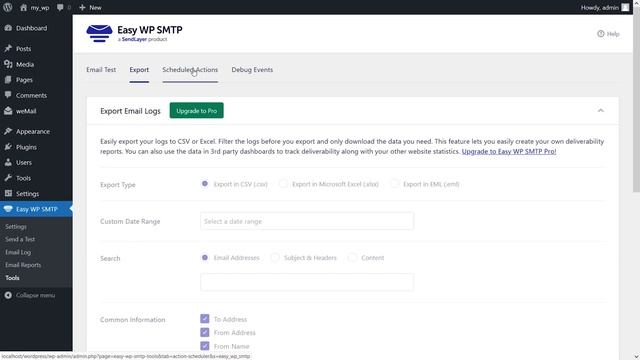Select Export in CSV radio button
The height and width of the screenshot is (360, 640).
click(x=205, y=184)
